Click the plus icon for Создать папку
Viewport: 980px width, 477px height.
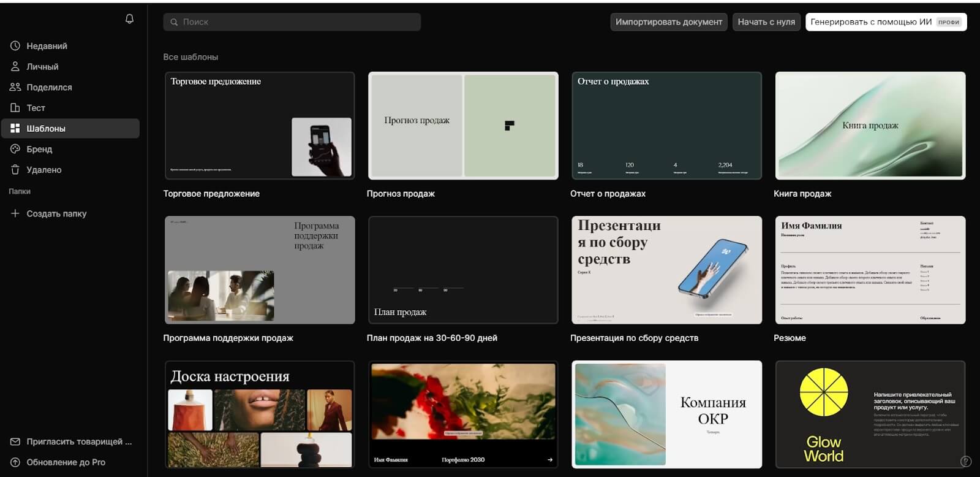pyautogui.click(x=15, y=213)
